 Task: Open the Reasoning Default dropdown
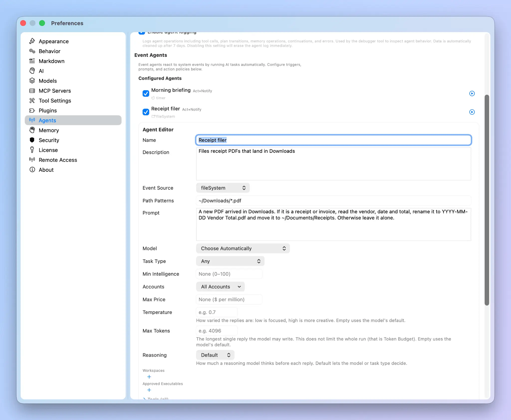coord(215,355)
